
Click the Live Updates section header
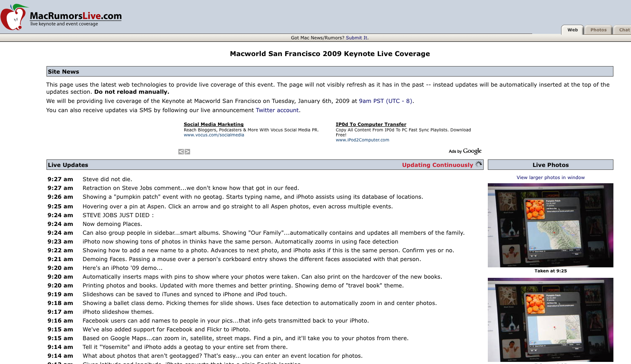[x=265, y=165]
